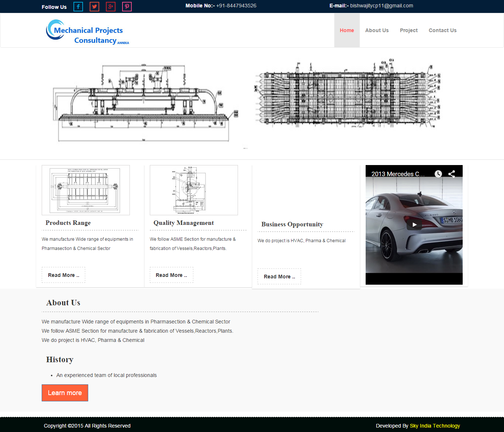Viewport: 504px width, 432px height.
Task: Open the Twitter social icon
Action: [x=94, y=7]
